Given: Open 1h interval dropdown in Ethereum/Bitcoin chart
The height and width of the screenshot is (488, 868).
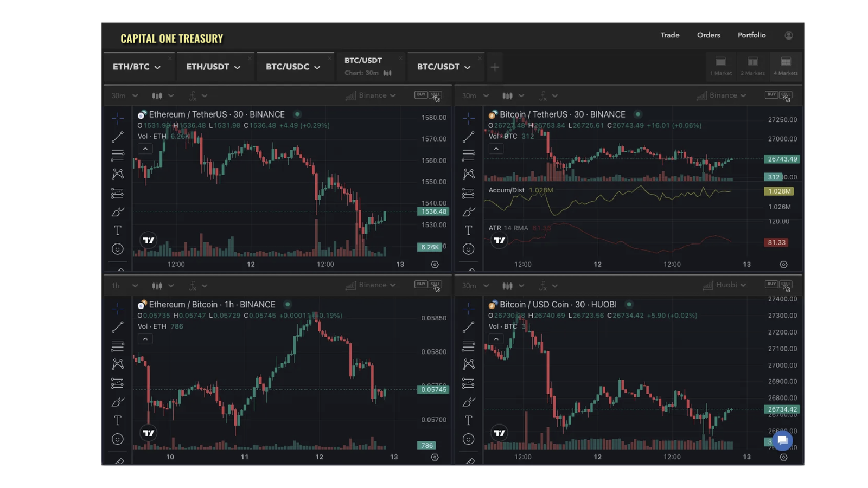Looking at the screenshot, I should pyautogui.click(x=124, y=286).
